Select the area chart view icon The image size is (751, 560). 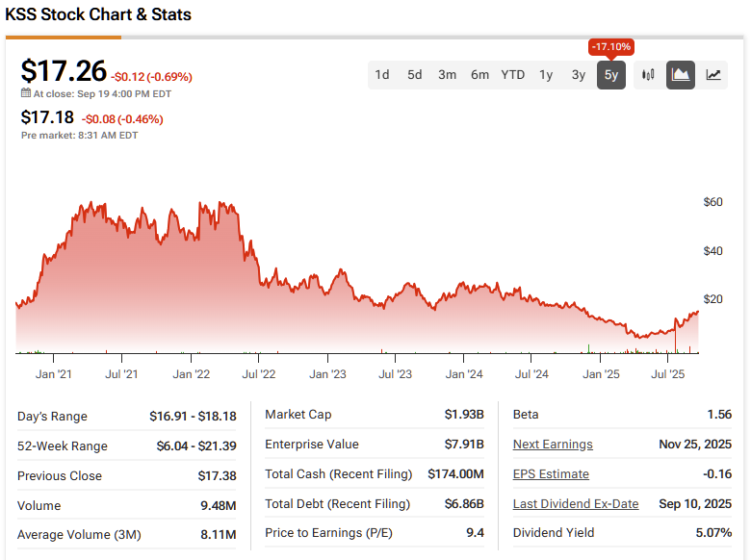click(681, 75)
